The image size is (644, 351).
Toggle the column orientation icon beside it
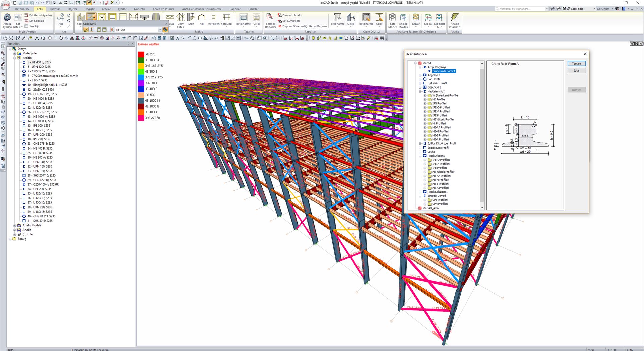tap(92, 30)
